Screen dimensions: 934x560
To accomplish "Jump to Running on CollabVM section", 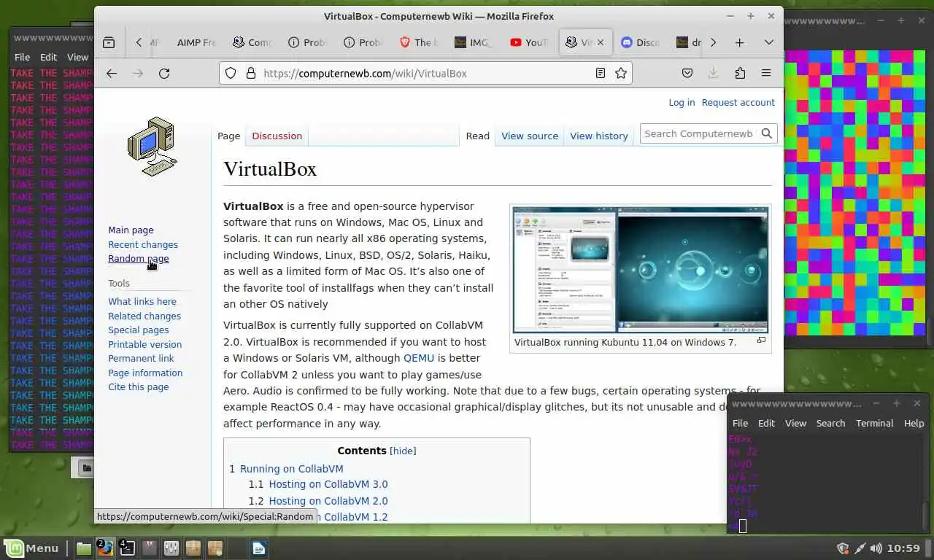I will tap(291, 469).
